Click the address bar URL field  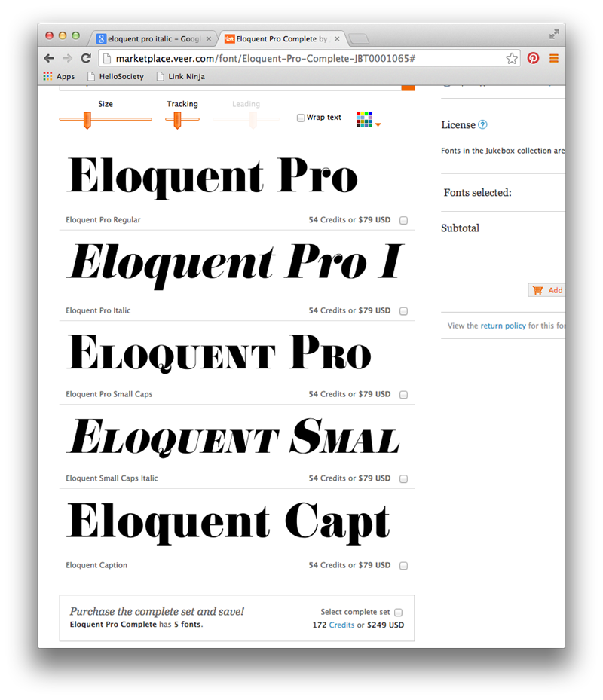308,59
